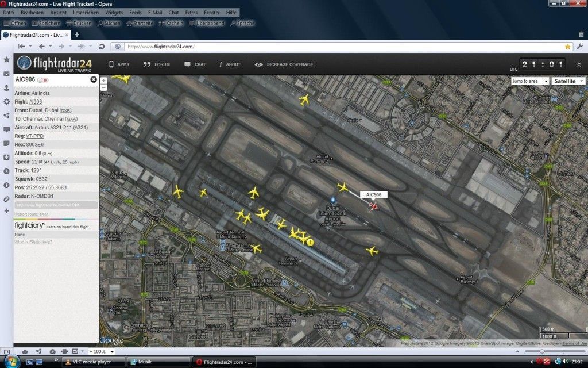Open the AI906 flight number link
Image resolution: width=588 pixels, height=368 pixels.
[36, 102]
